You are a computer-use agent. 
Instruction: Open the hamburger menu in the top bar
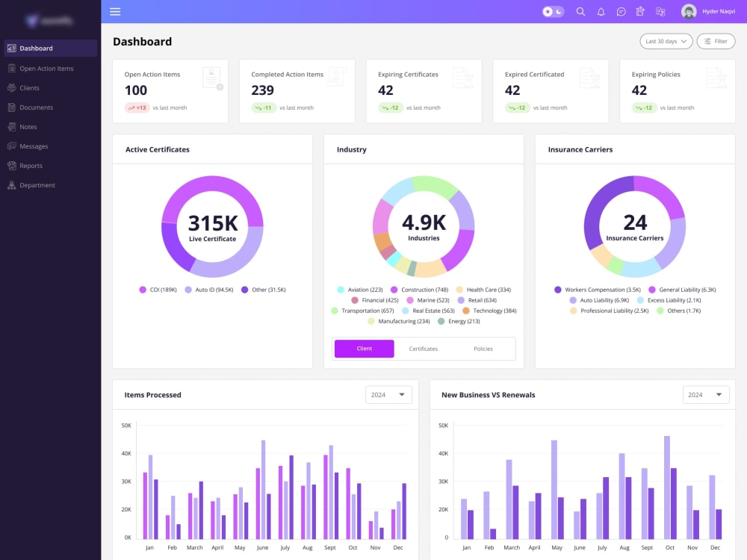115,11
